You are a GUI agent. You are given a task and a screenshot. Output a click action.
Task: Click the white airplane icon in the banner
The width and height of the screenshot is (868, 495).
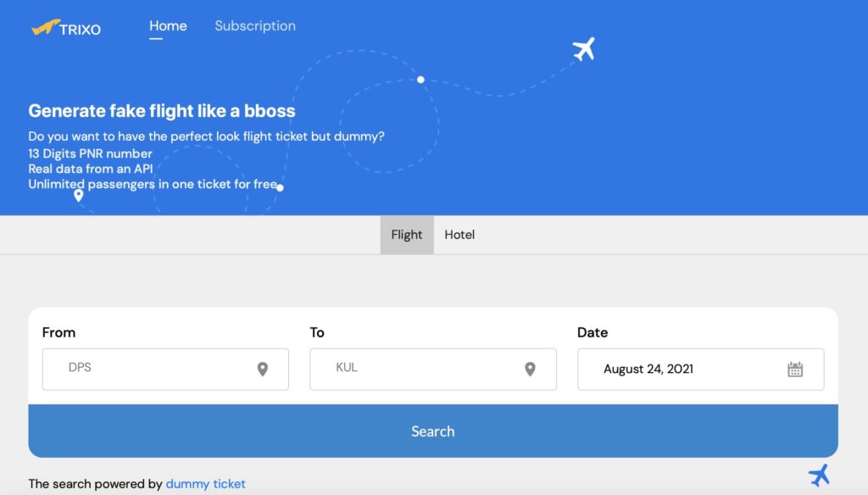pos(584,49)
